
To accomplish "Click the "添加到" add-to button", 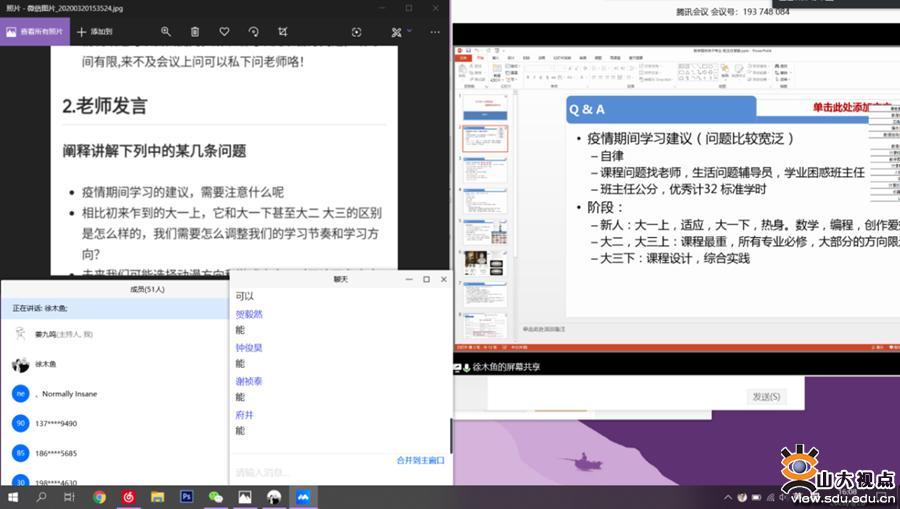I will (95, 32).
